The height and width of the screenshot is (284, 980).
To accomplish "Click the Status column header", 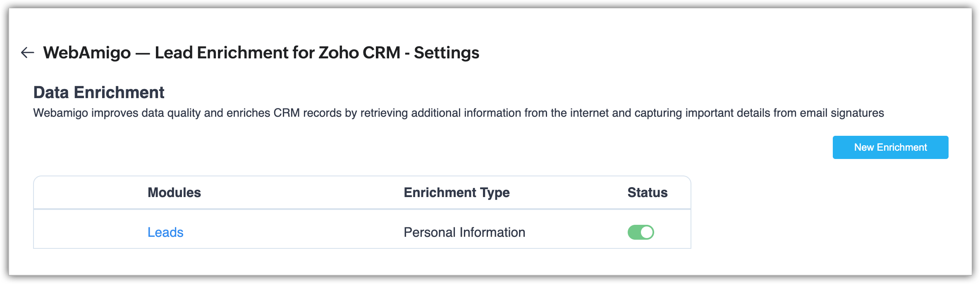I will click(647, 193).
